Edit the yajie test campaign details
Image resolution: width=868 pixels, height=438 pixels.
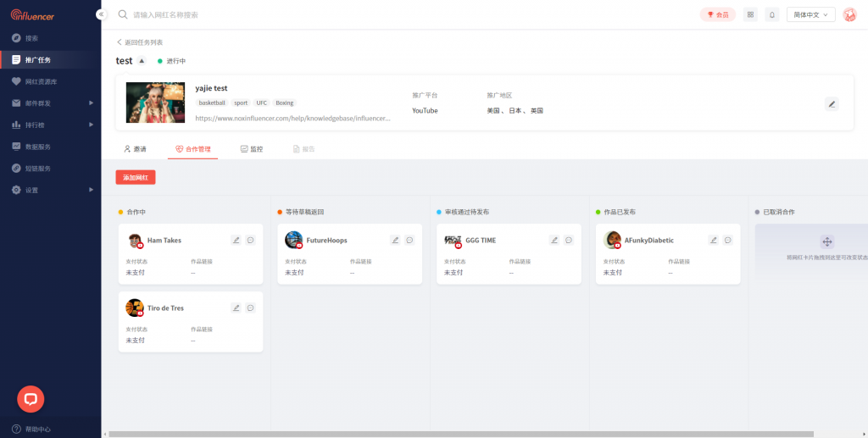[832, 104]
